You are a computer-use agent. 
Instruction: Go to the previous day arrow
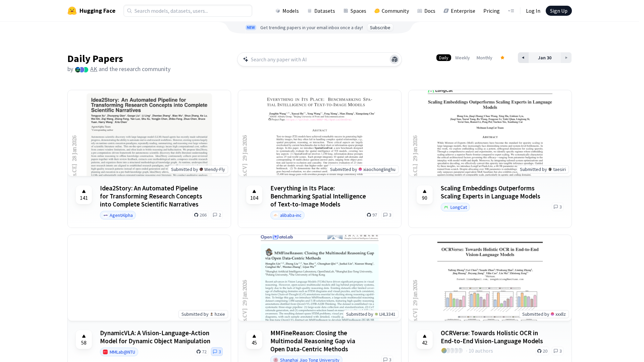(523, 58)
